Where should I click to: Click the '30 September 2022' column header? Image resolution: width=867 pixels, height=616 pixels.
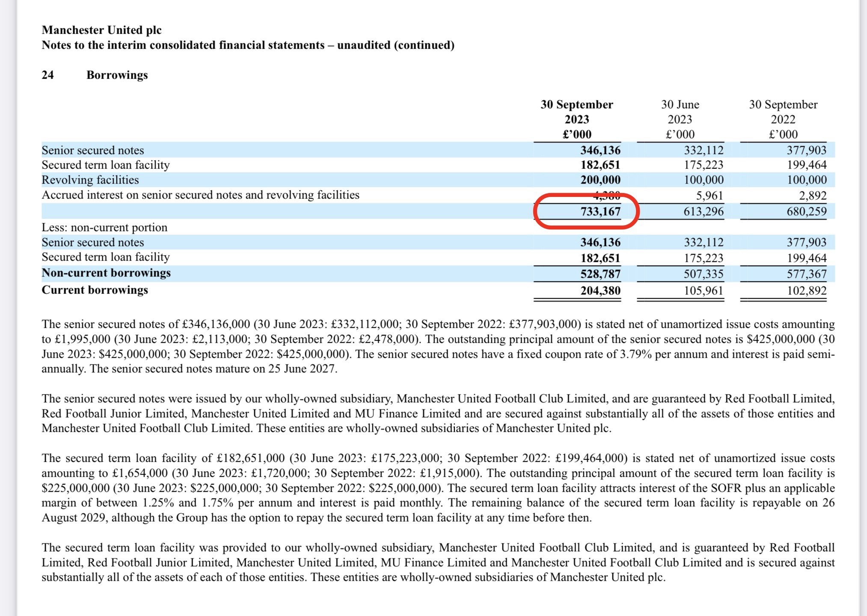[783, 119]
